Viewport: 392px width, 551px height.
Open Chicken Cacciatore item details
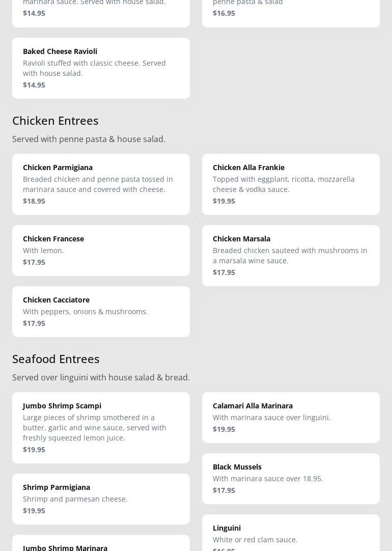[x=101, y=311]
